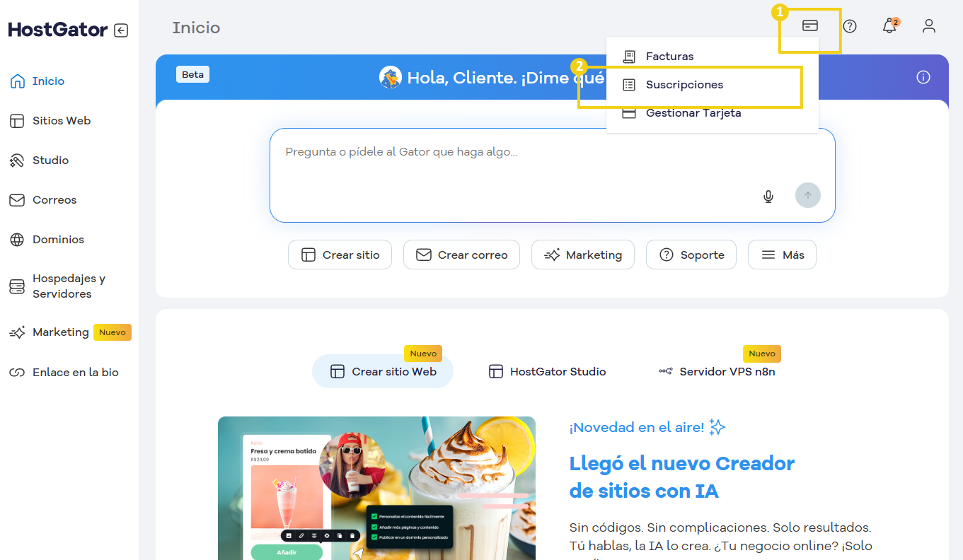Open Dominios in the sidebar
963x560 pixels.
coord(58,239)
